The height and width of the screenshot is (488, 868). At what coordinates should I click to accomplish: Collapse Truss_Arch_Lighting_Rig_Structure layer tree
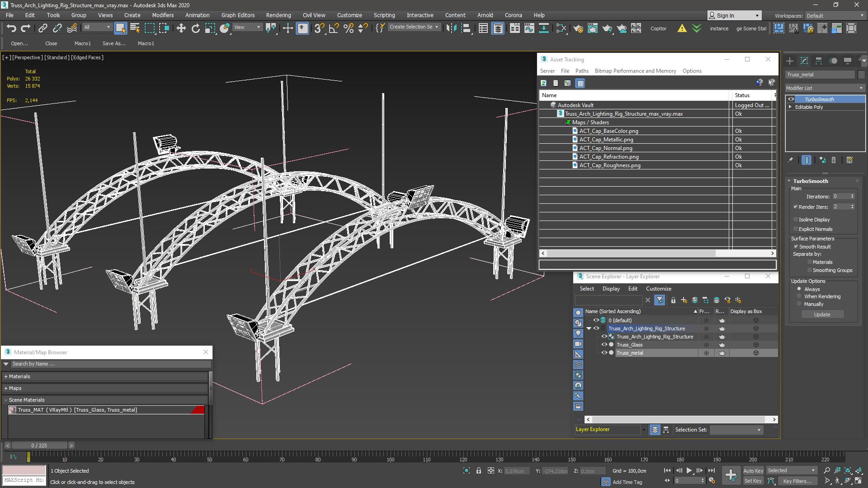[589, 328]
